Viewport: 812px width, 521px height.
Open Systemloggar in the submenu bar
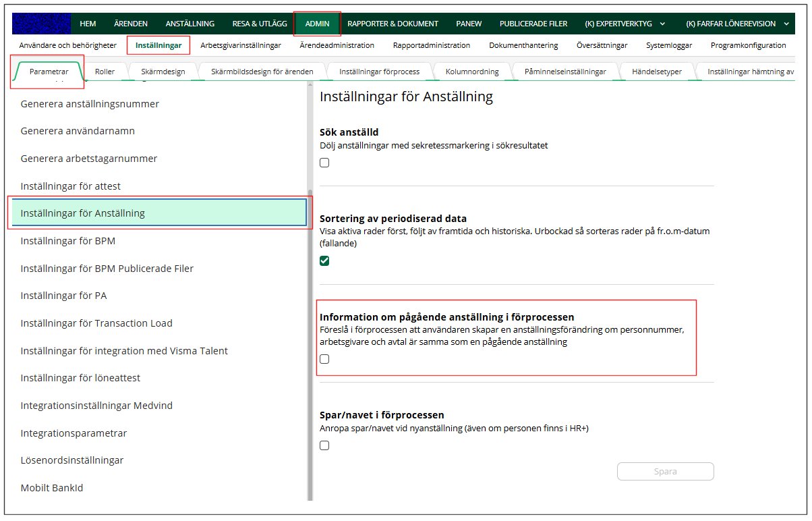tap(669, 45)
